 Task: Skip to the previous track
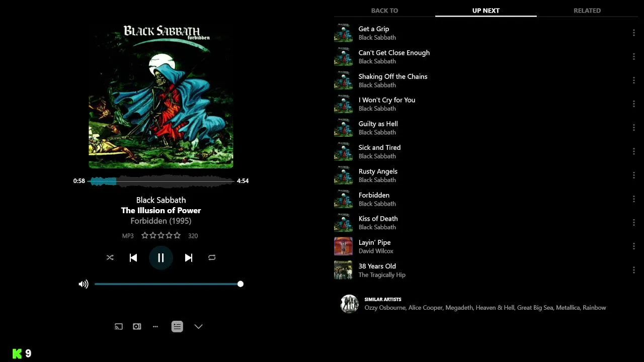pyautogui.click(x=133, y=257)
